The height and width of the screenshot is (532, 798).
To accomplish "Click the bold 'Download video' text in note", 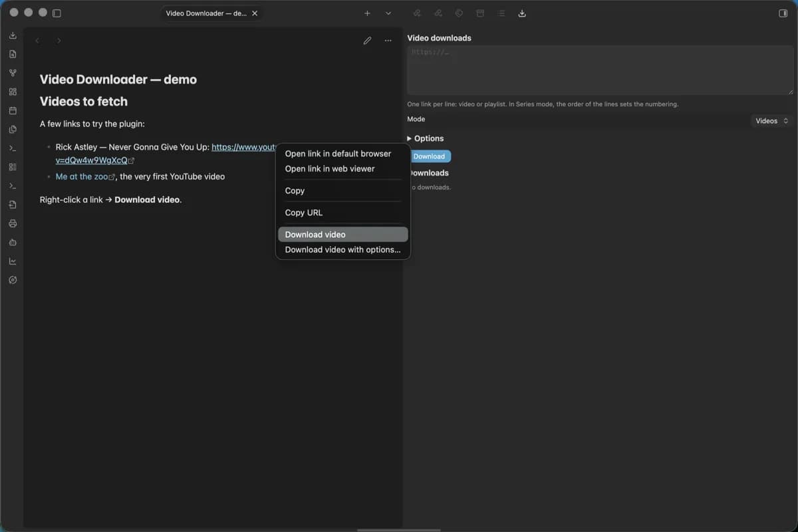I will (x=147, y=199).
